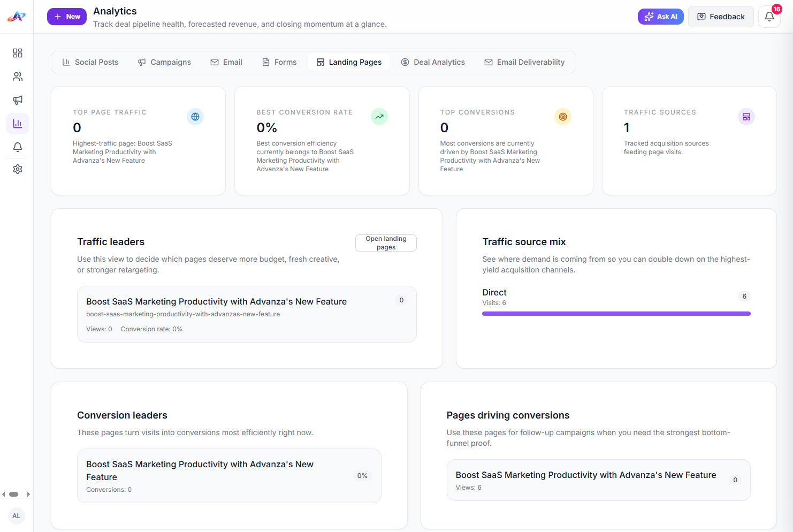The width and height of the screenshot is (793, 532).
Task: Click 'Views: 6' in Pages driving conversions
Action: (x=469, y=488)
